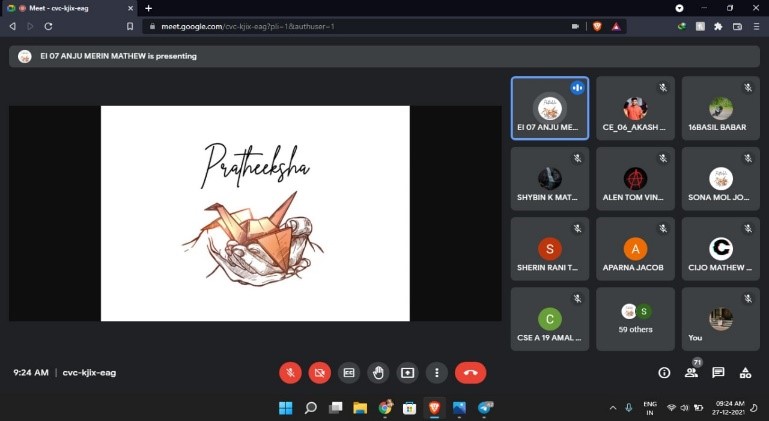Turn on the camera button
769x421 pixels.
point(319,372)
